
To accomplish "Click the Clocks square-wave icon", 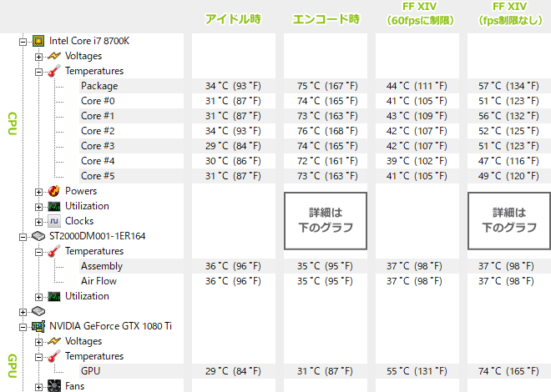I will point(54,221).
